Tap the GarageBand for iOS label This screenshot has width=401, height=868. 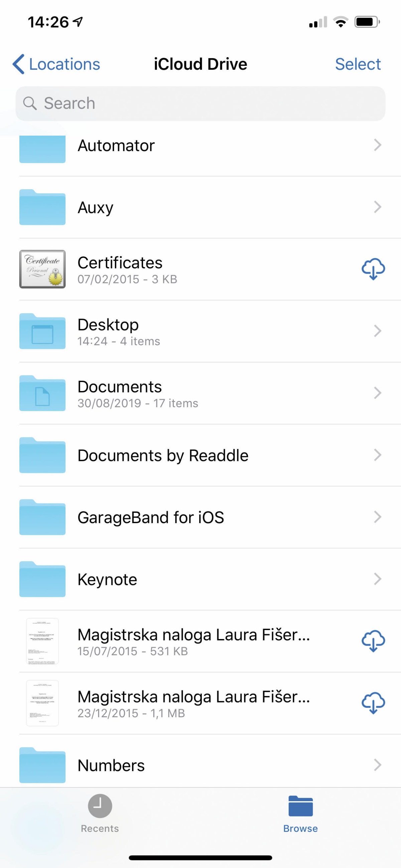[151, 517]
